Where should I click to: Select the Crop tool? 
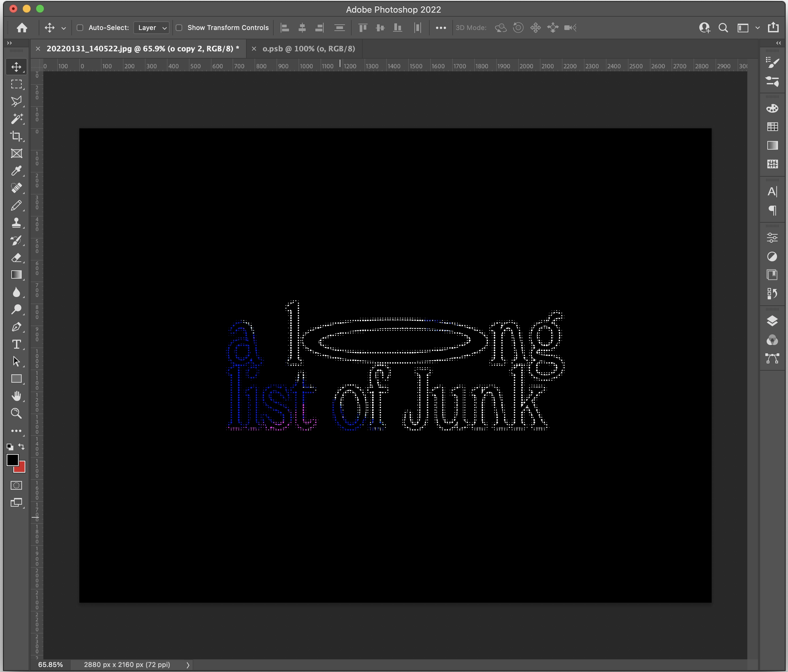pos(16,136)
